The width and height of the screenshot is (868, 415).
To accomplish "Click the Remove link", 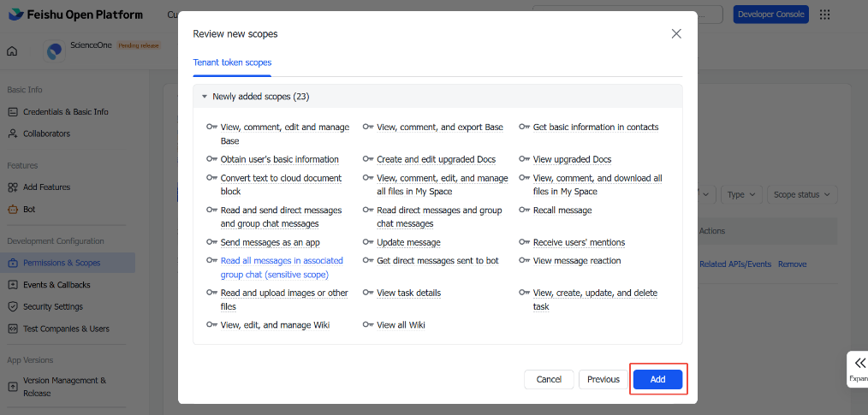I will pos(792,264).
